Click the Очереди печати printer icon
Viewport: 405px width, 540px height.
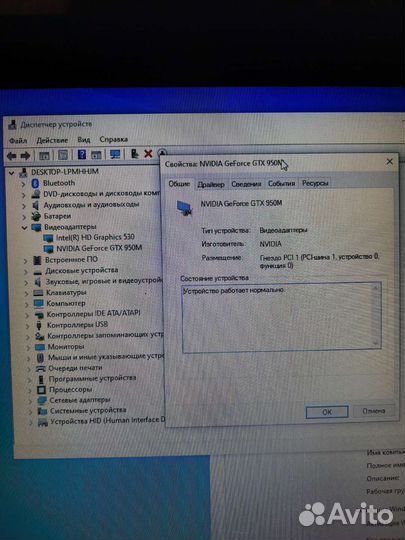coord(41,368)
